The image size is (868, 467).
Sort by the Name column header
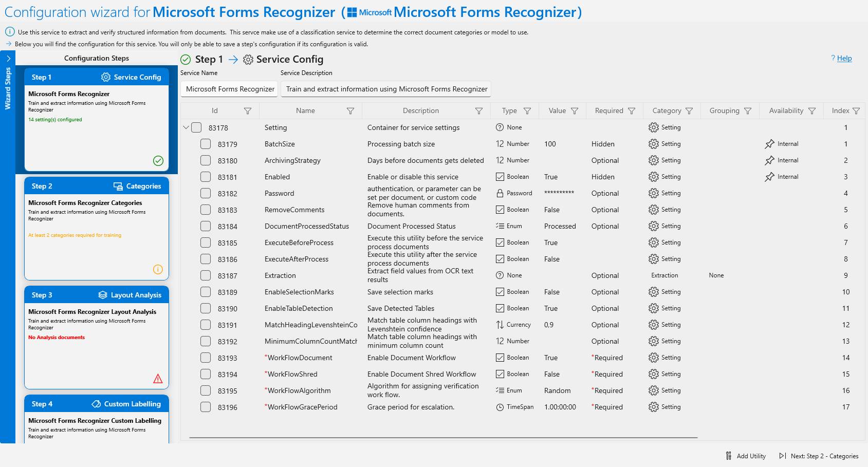[305, 111]
